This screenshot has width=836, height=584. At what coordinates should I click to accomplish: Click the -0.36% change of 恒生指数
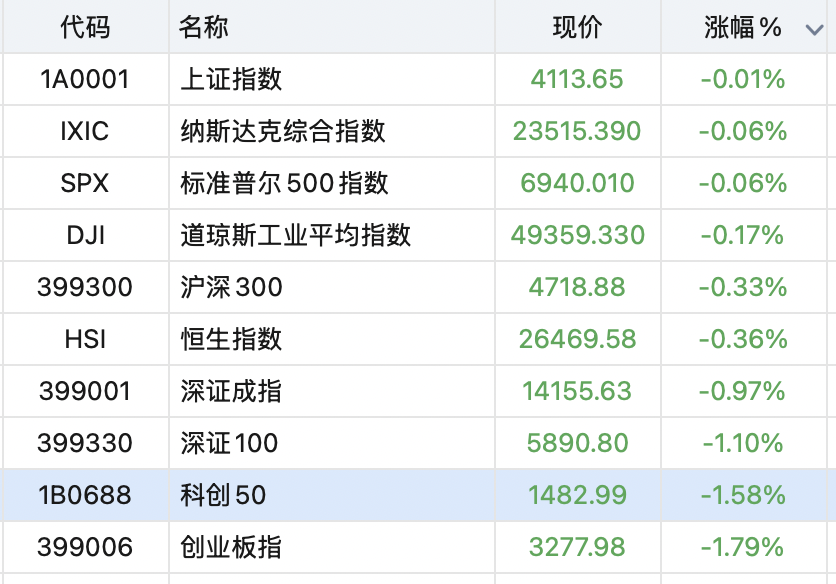click(x=744, y=339)
